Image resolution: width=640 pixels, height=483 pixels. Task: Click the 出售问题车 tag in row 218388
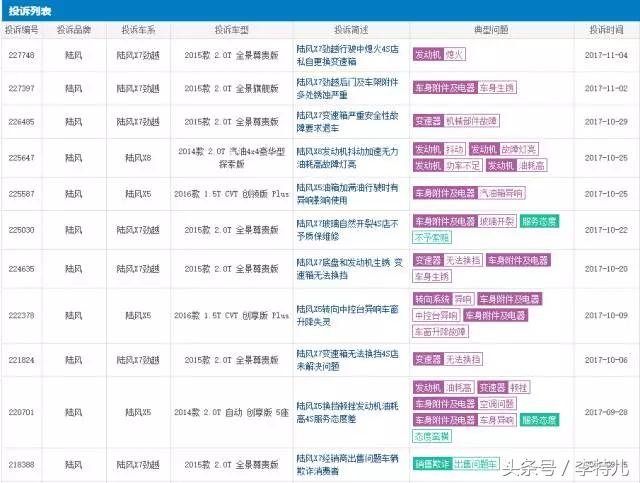pyautogui.click(x=476, y=464)
